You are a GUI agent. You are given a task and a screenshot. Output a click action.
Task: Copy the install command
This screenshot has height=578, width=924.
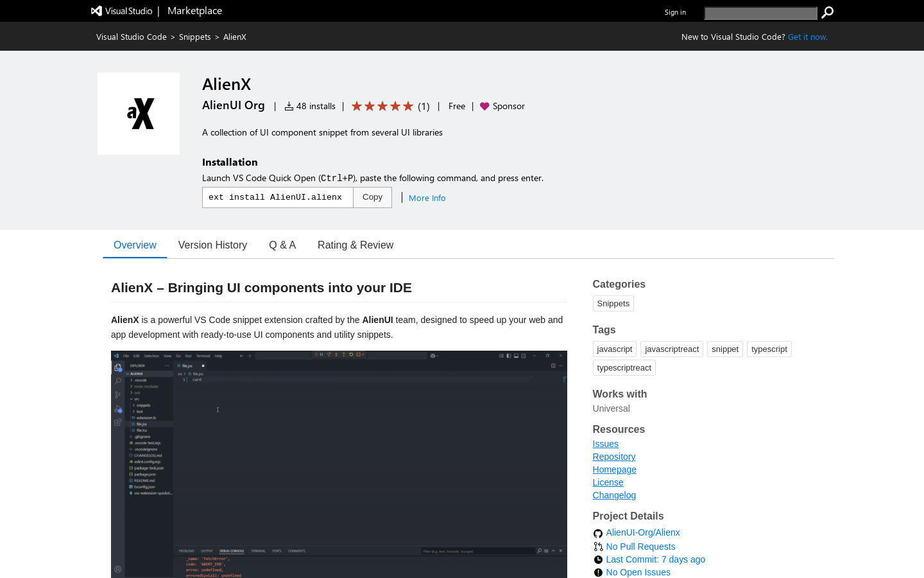point(372,198)
